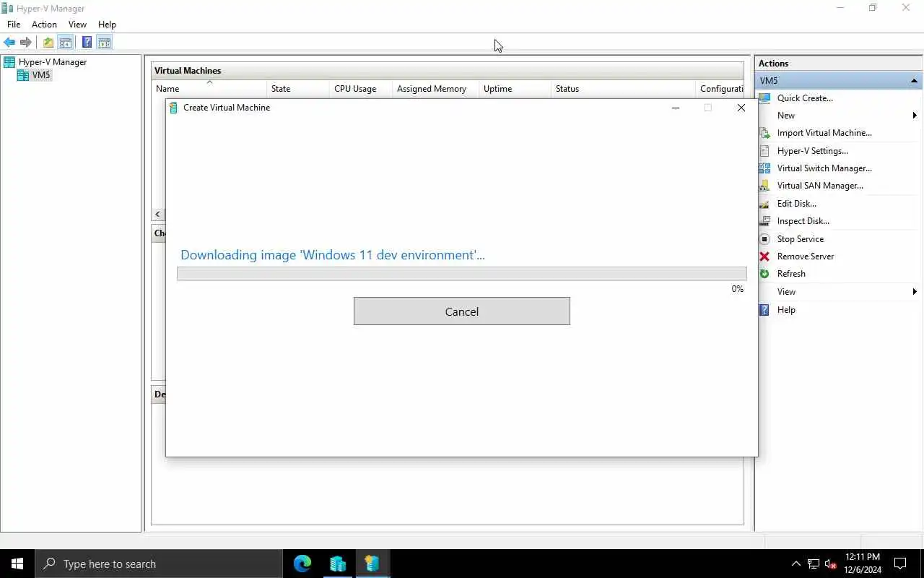The width and height of the screenshot is (924, 578).
Task: Sort by Uptime column header
Action: (x=515, y=89)
